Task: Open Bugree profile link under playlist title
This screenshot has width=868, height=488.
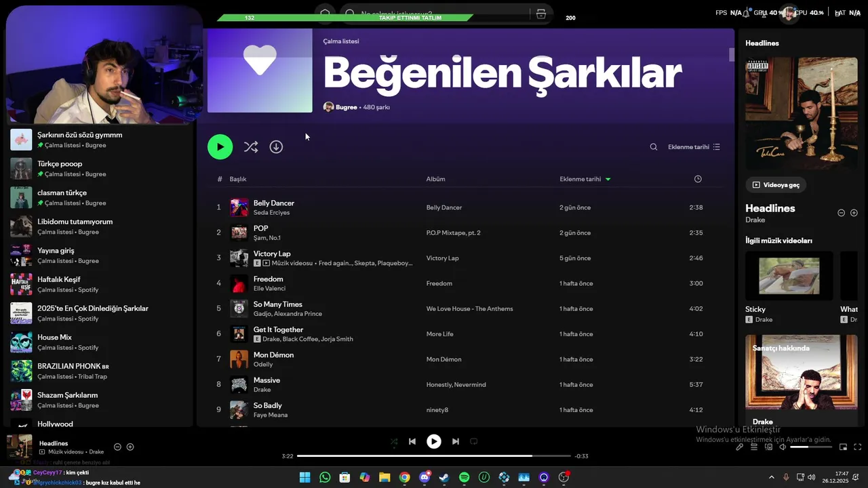Action: (346, 107)
